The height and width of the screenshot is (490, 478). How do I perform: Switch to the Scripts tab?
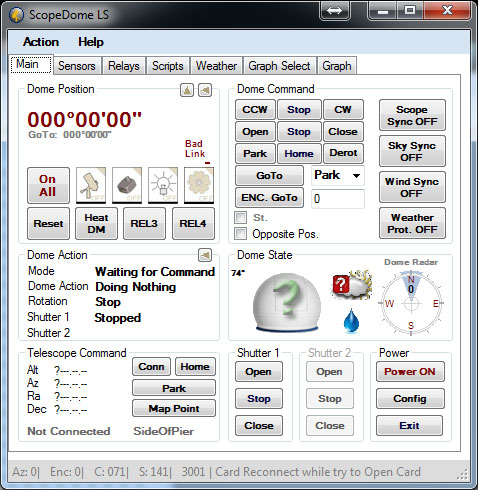(x=168, y=66)
